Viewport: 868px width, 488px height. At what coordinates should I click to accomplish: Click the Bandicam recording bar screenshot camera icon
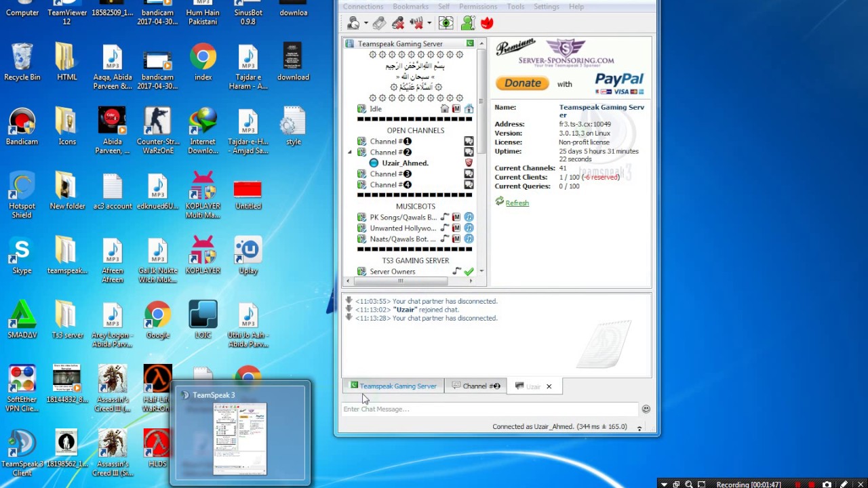827,484
